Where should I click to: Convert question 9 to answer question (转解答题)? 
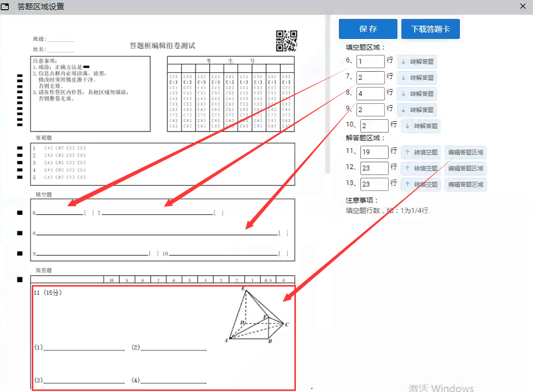pos(417,110)
